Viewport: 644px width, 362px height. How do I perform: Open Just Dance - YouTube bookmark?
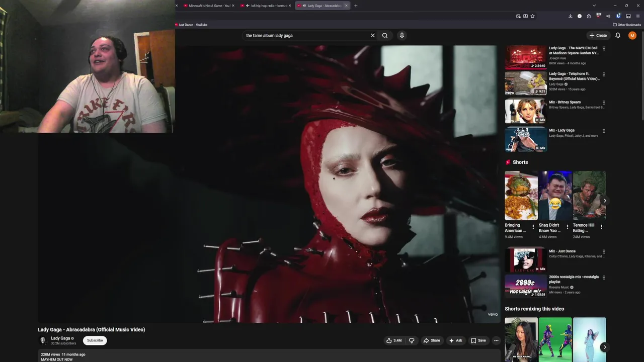[191, 25]
